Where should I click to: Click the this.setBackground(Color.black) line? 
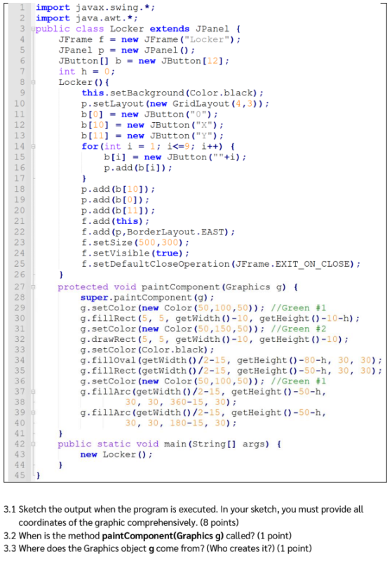tap(173, 93)
